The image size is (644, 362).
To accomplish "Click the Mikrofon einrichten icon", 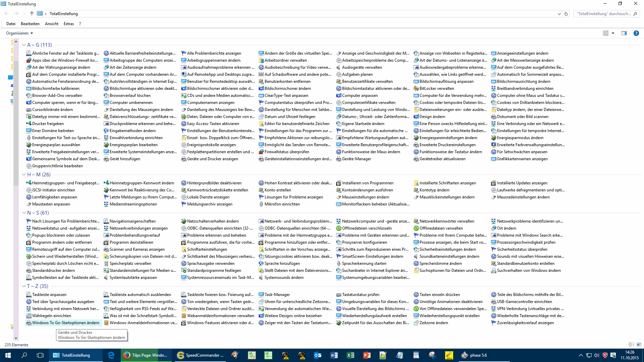I will pyautogui.click(x=261, y=204).
